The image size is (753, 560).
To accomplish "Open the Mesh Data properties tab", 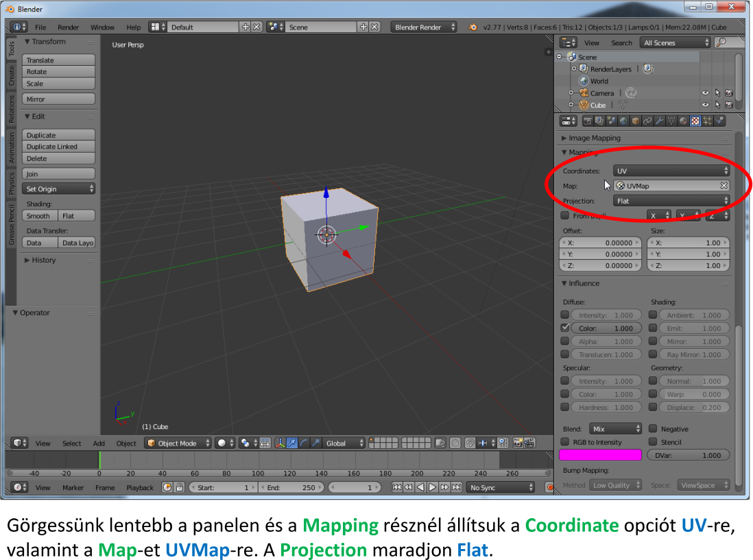I will pyautogui.click(x=671, y=121).
